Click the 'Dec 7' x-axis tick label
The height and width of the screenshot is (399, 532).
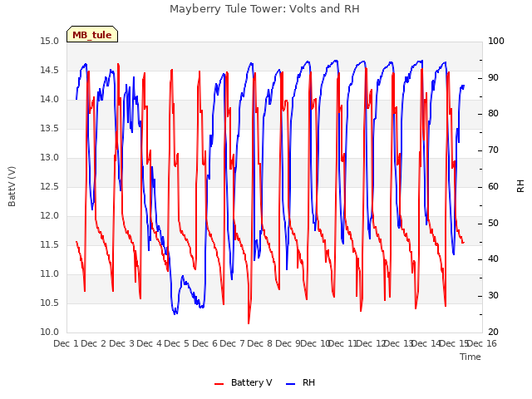click(232, 343)
